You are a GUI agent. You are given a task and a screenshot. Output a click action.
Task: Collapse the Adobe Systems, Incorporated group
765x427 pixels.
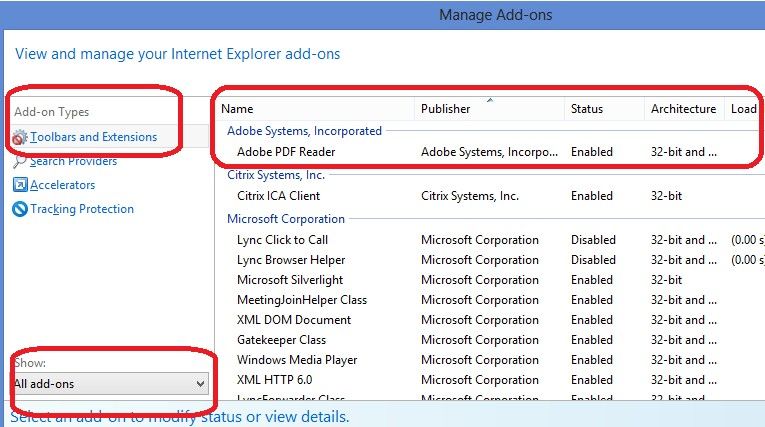[304, 131]
